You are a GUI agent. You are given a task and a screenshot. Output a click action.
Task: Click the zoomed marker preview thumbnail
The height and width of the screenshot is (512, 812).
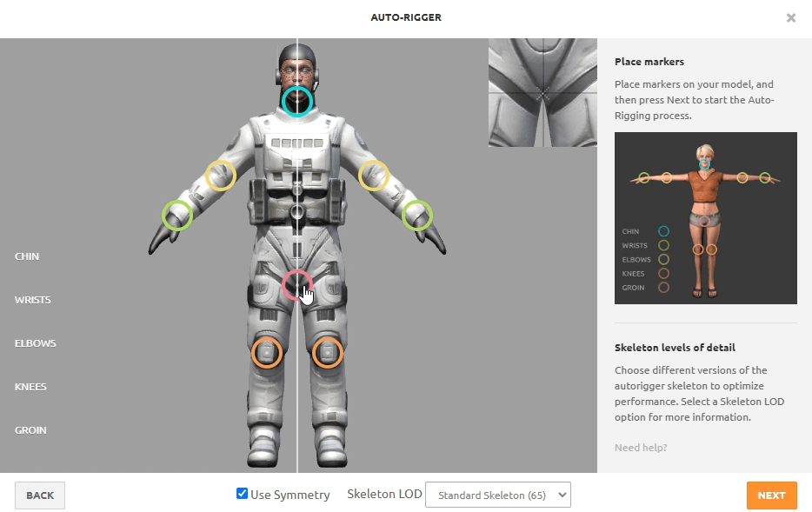point(542,92)
